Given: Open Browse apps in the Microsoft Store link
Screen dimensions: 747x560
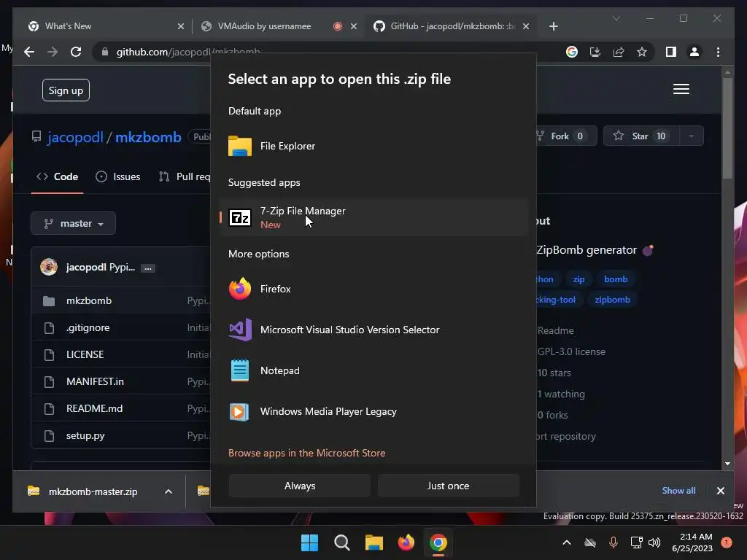Looking at the screenshot, I should pyautogui.click(x=307, y=453).
